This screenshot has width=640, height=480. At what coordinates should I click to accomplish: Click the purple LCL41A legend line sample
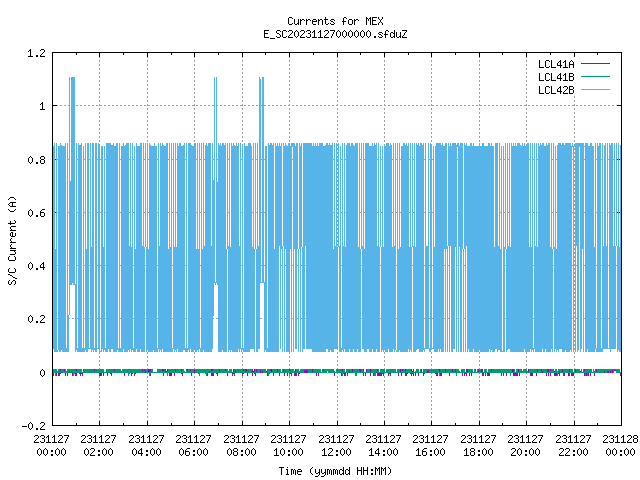pyautogui.click(x=595, y=64)
